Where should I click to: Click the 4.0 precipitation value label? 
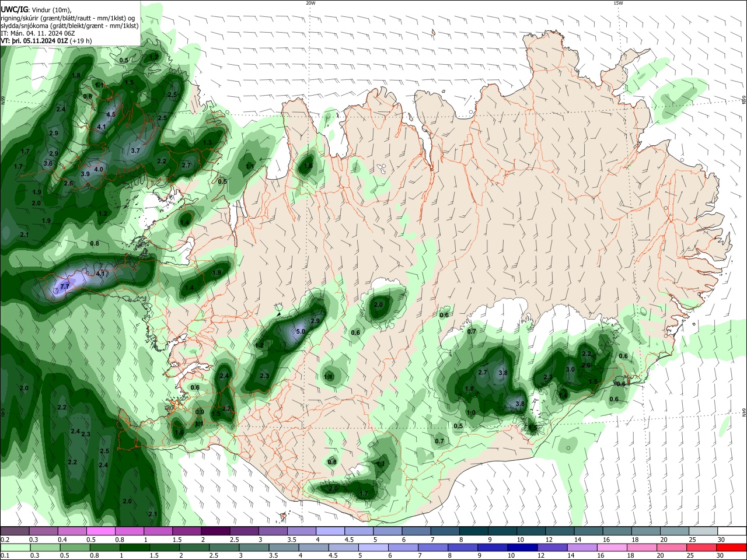[x=99, y=169]
